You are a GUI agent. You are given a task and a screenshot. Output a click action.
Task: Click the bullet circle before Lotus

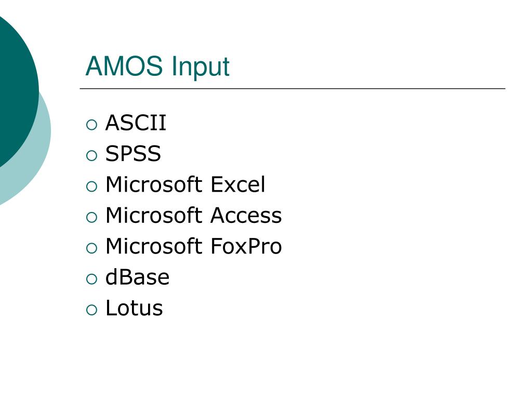click(91, 310)
